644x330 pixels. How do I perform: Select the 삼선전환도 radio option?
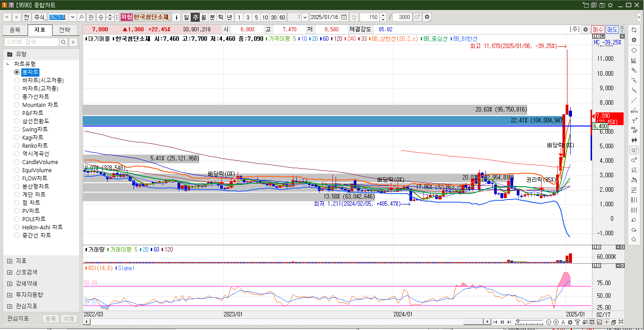click(x=17, y=121)
